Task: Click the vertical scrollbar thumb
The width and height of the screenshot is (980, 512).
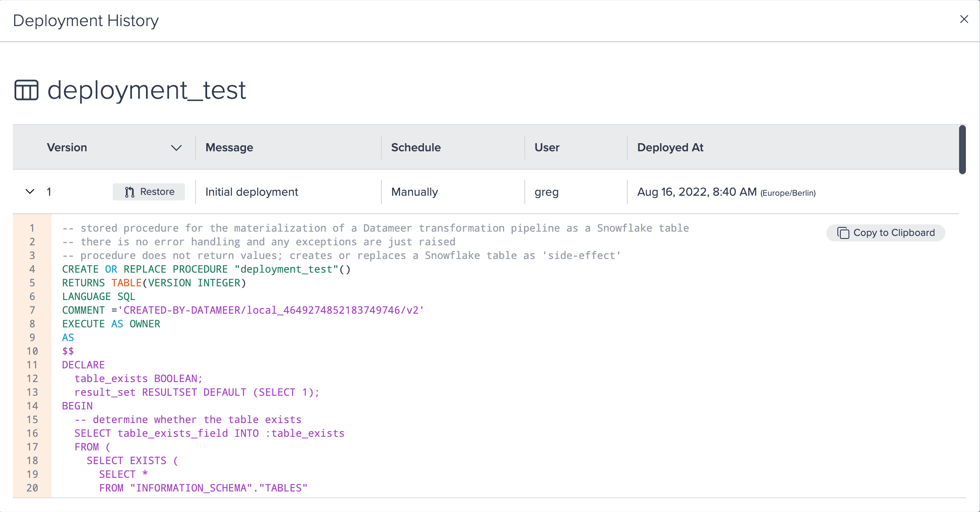Action: pos(962,150)
